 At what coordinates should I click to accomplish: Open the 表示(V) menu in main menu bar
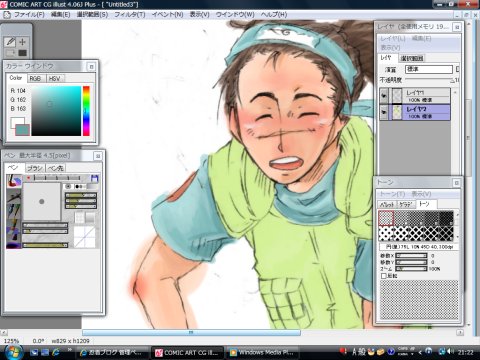click(x=199, y=14)
